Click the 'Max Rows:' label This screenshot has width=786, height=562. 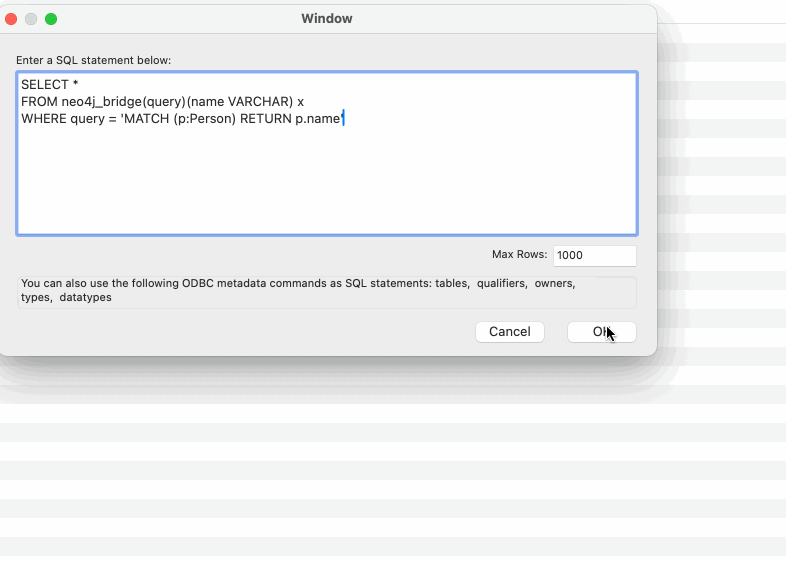[x=519, y=254]
